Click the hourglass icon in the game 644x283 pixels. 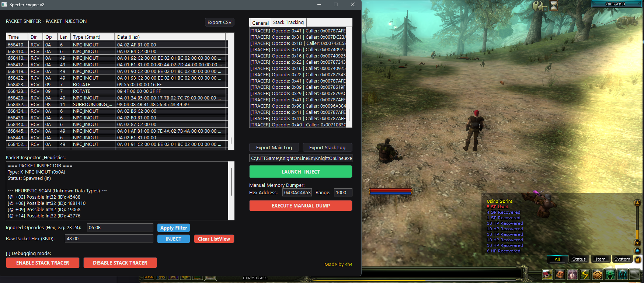tap(554, 6)
